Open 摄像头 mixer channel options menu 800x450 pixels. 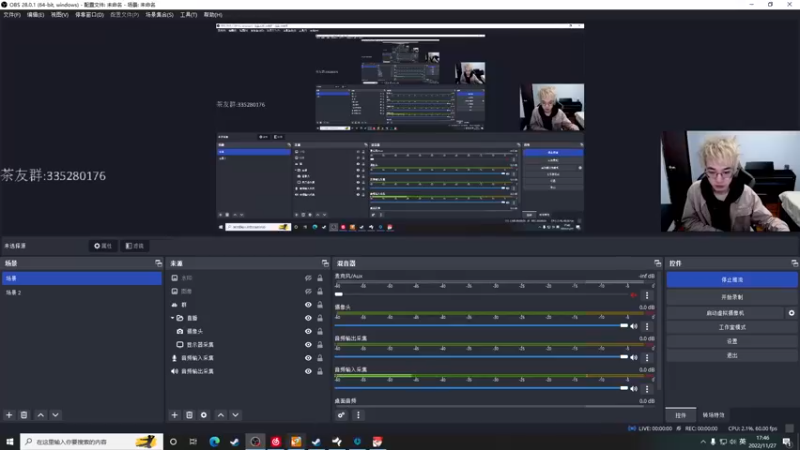pyautogui.click(x=647, y=326)
